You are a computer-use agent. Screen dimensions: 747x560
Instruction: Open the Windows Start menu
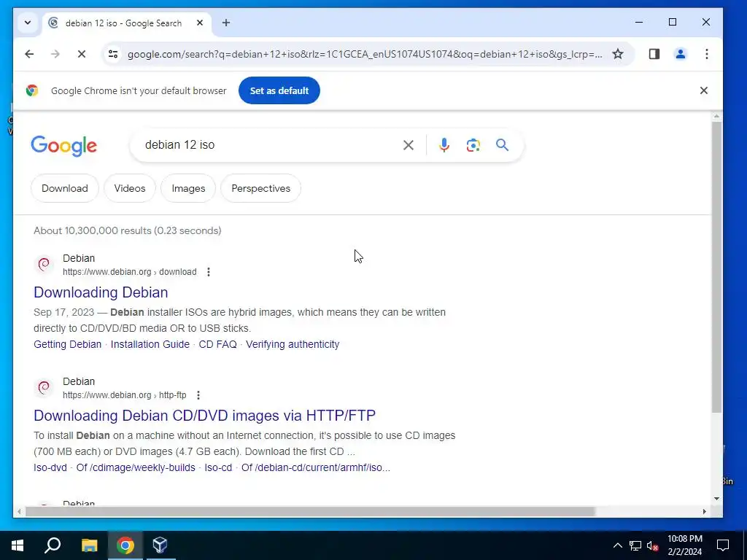tap(18, 545)
